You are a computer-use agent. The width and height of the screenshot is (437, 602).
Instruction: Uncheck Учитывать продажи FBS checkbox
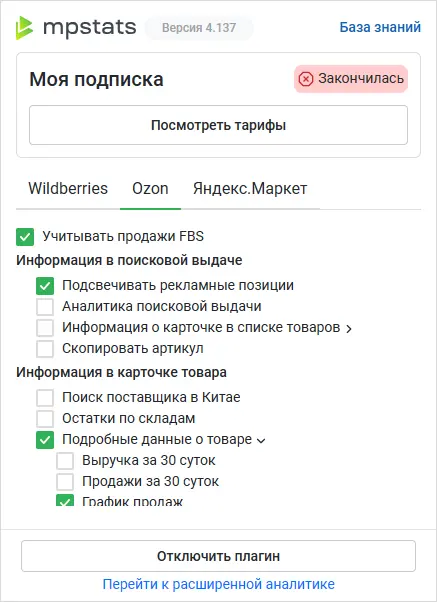(x=25, y=236)
